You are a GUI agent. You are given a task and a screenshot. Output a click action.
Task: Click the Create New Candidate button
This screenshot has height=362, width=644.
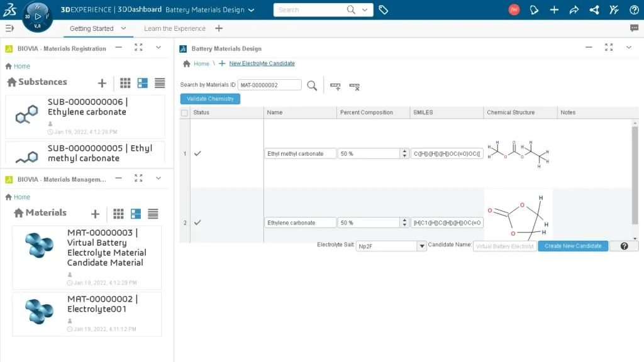click(x=573, y=246)
